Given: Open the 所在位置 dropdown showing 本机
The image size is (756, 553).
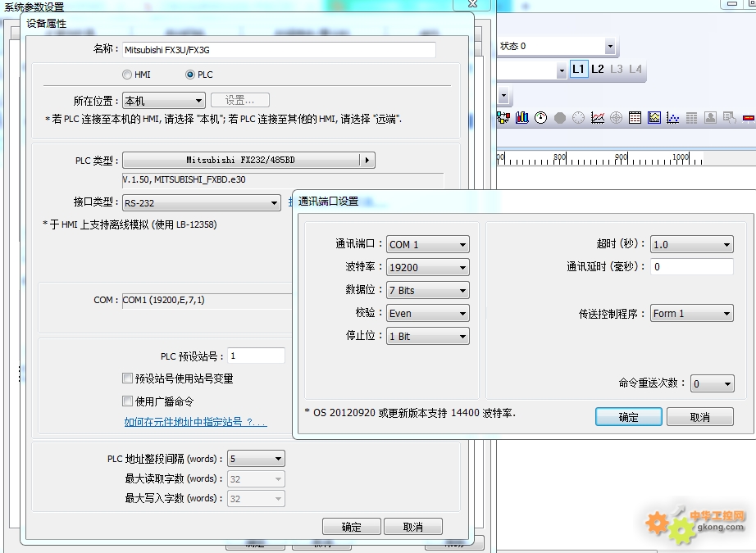Looking at the screenshot, I should (x=164, y=101).
